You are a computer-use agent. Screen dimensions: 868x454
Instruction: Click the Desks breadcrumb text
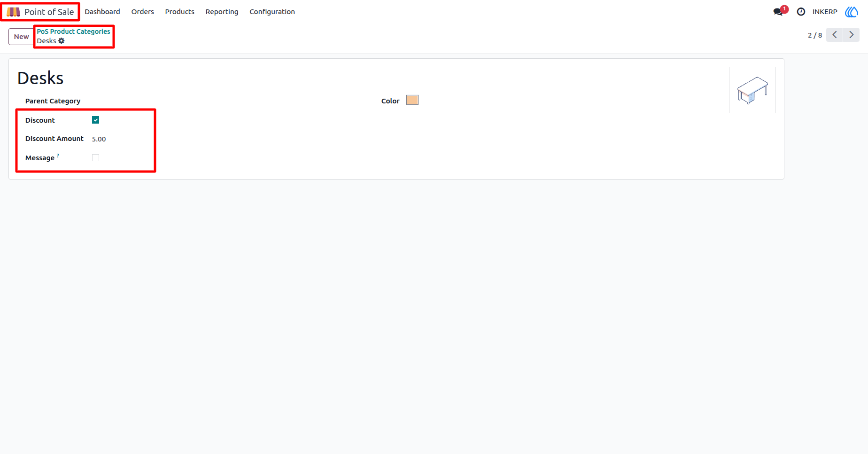(x=46, y=41)
